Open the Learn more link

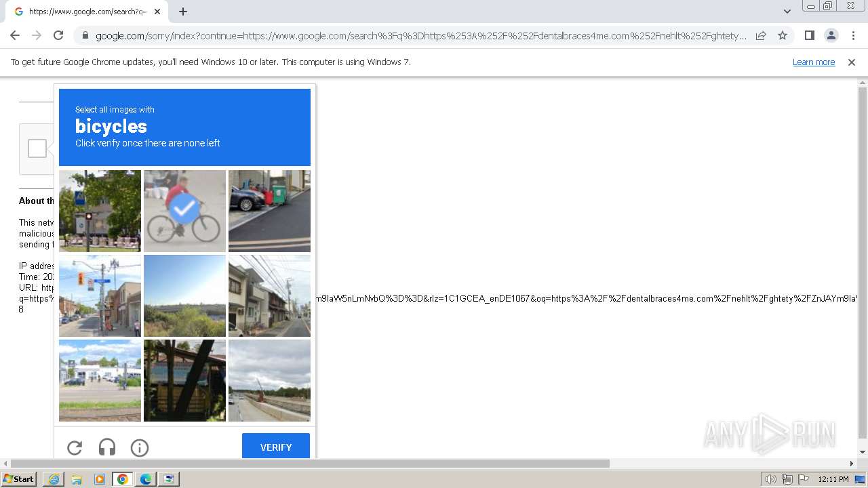click(814, 62)
